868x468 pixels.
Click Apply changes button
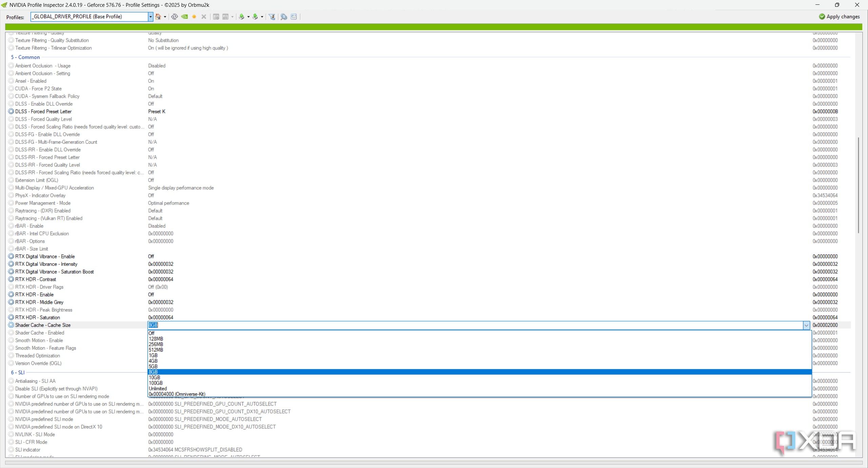pyautogui.click(x=839, y=16)
